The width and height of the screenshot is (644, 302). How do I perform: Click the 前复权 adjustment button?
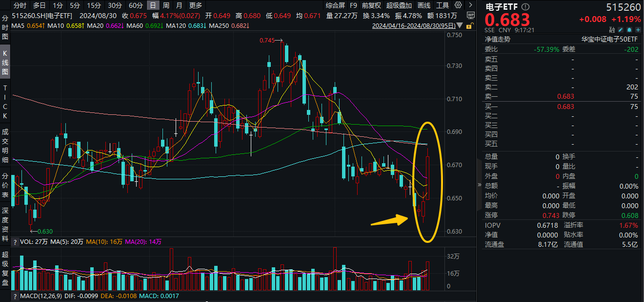372,5
